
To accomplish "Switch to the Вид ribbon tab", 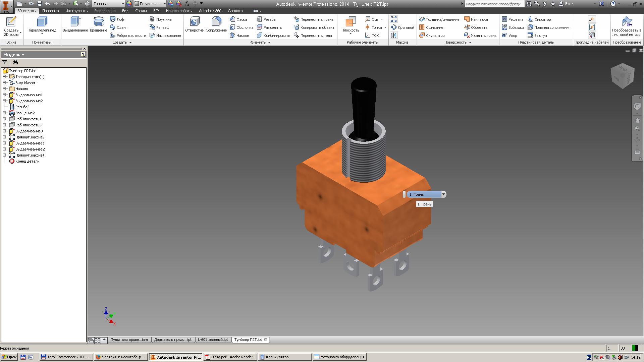I will [125, 11].
